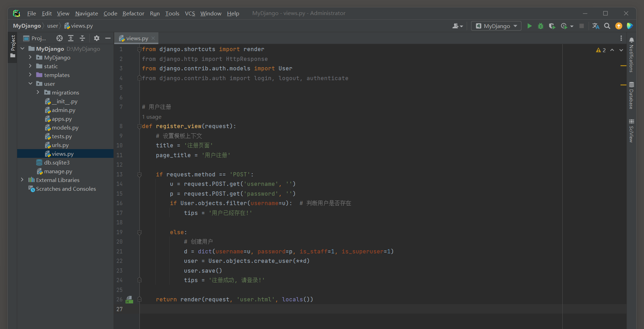
Task: Open the profiler run icon
Action: [x=564, y=26]
